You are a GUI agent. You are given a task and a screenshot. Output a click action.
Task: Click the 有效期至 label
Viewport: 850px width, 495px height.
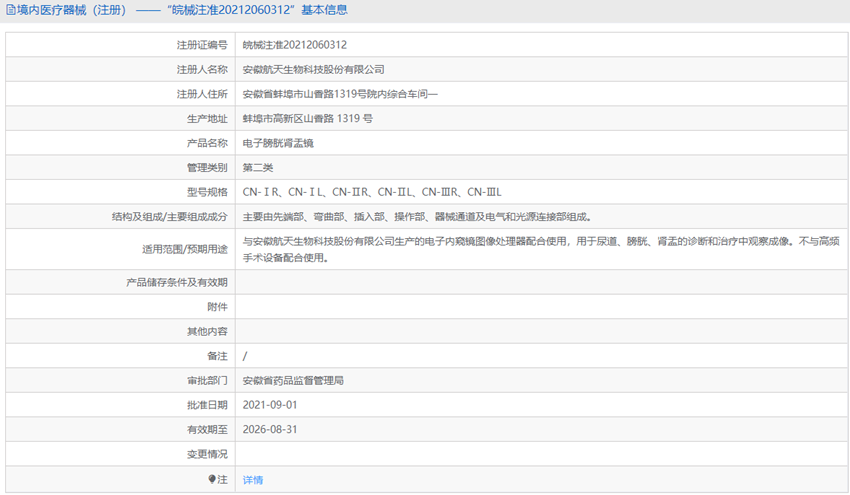(x=207, y=429)
